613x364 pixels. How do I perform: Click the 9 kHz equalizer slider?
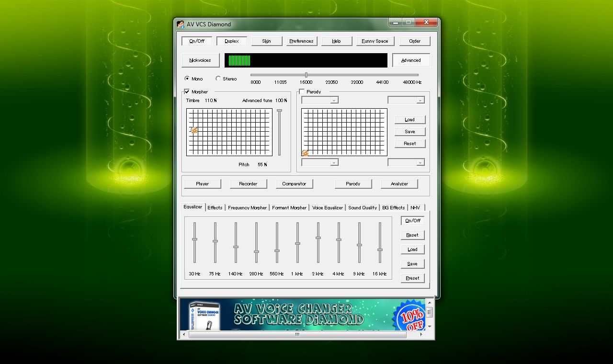tap(359, 242)
